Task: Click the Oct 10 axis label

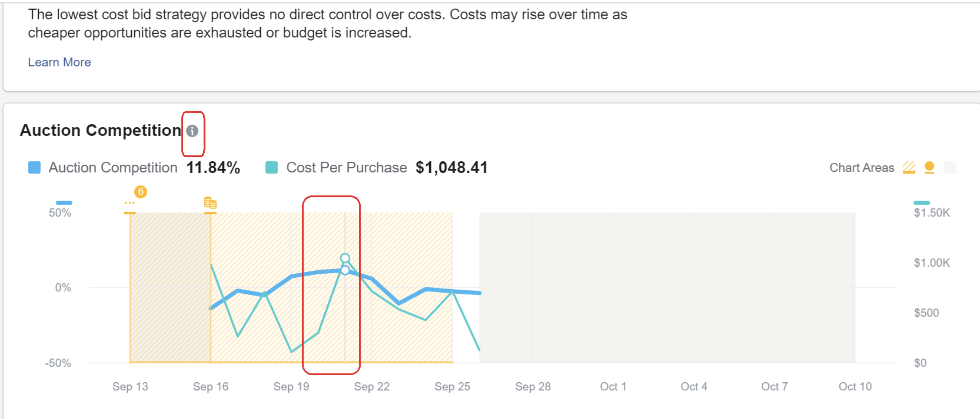Action: point(855,386)
